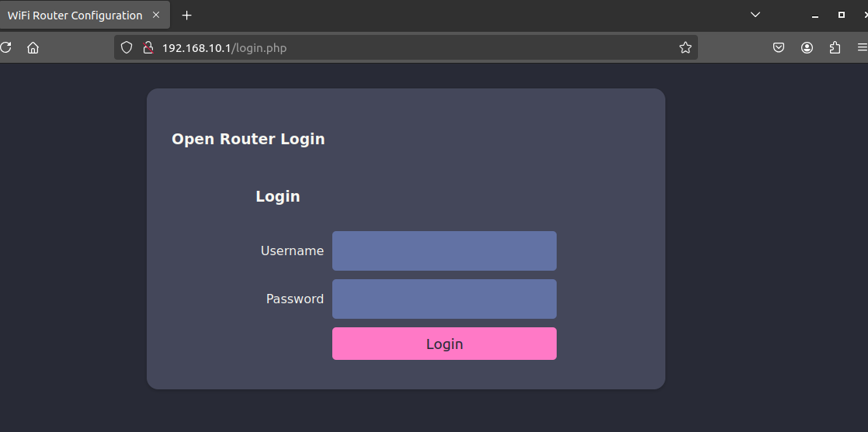Minimize the browser window

(x=814, y=16)
